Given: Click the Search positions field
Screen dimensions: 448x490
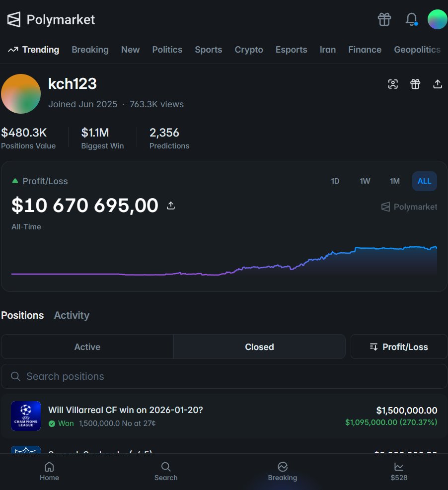Looking at the screenshot, I should pyautogui.click(x=224, y=376).
